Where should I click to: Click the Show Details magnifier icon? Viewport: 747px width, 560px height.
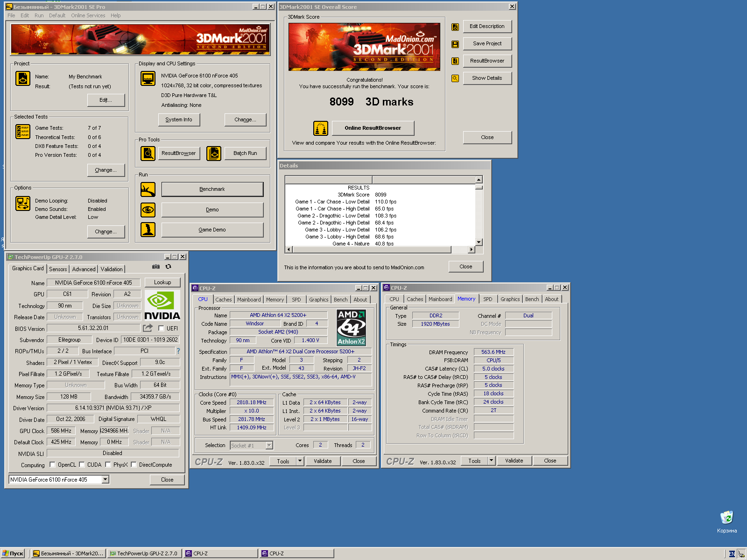pos(455,78)
